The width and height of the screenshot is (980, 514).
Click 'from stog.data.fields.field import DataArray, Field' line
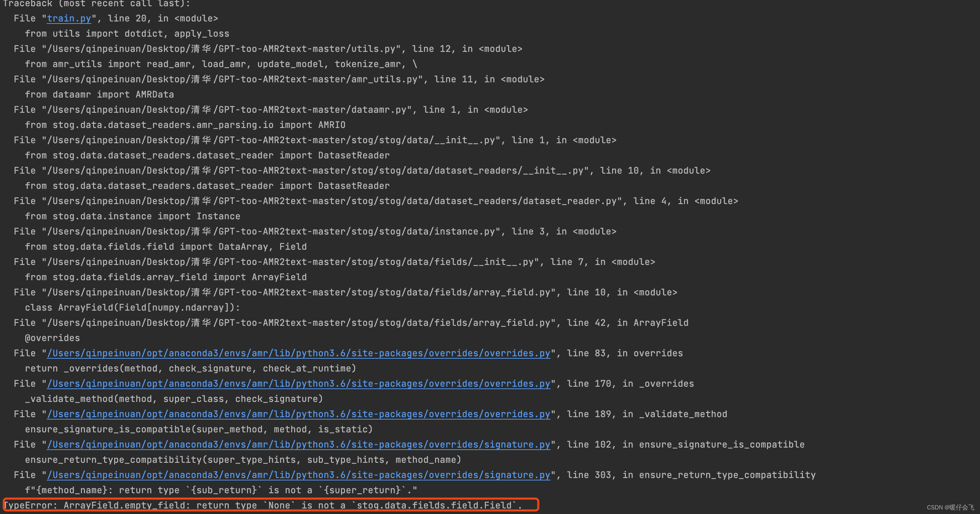[166, 247]
